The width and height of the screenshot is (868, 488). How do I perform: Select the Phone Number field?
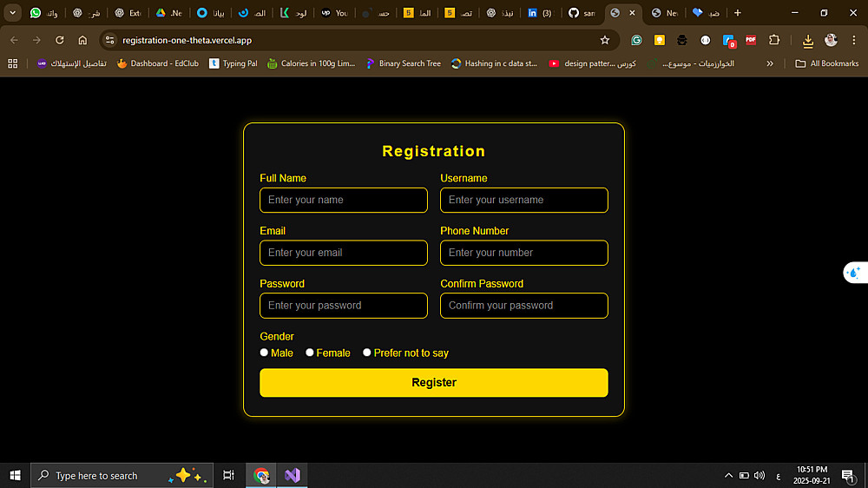pos(523,253)
